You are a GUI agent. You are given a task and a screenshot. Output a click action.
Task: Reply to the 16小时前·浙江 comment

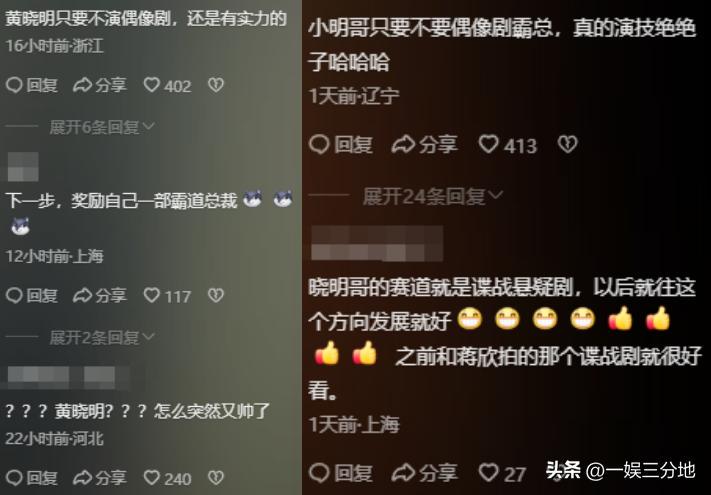coord(32,85)
